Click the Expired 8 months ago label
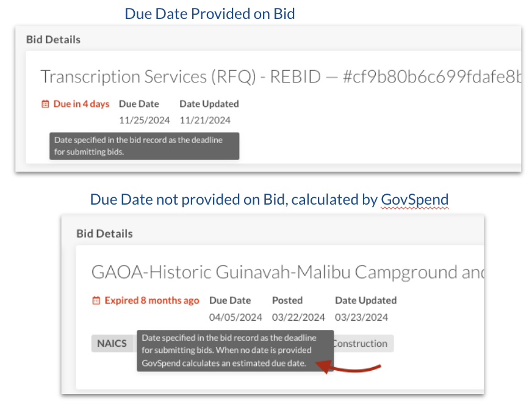Screen dimensions: 532x408 point(151,301)
